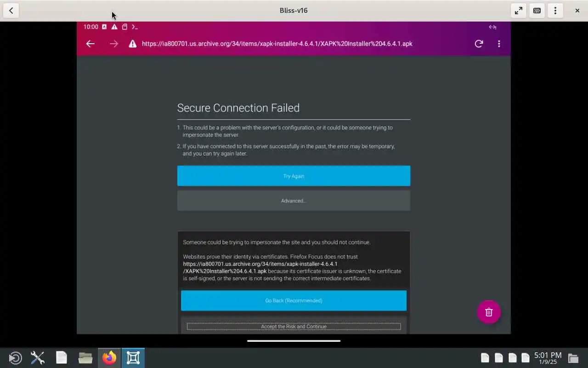Switch to the Boxes virtual machine app
The image size is (588, 368).
[133, 358]
